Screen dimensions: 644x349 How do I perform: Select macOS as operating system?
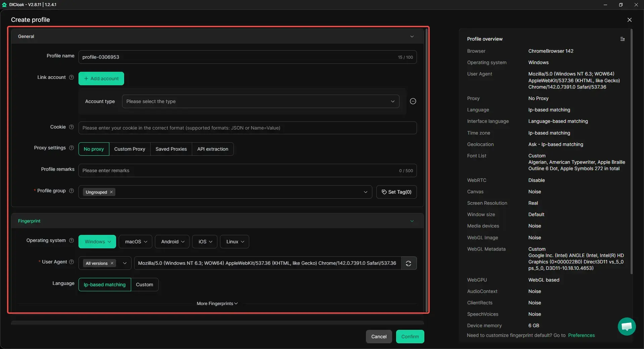coord(135,242)
